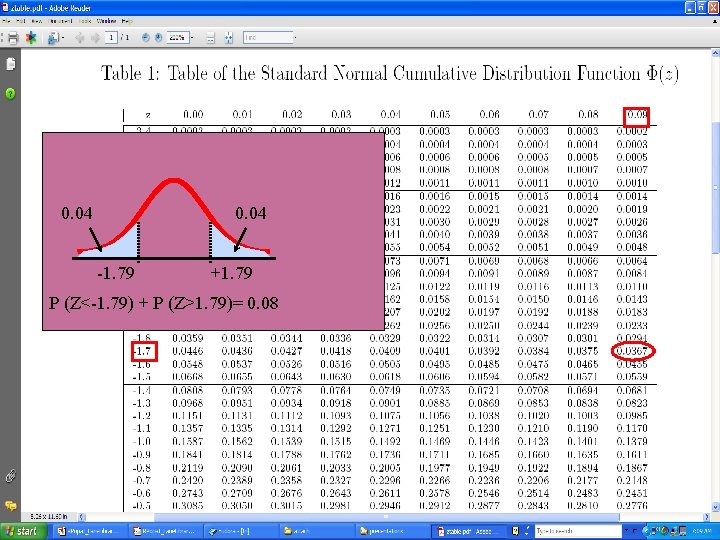
Task: Click the Windows start button
Action: click(x=23, y=531)
